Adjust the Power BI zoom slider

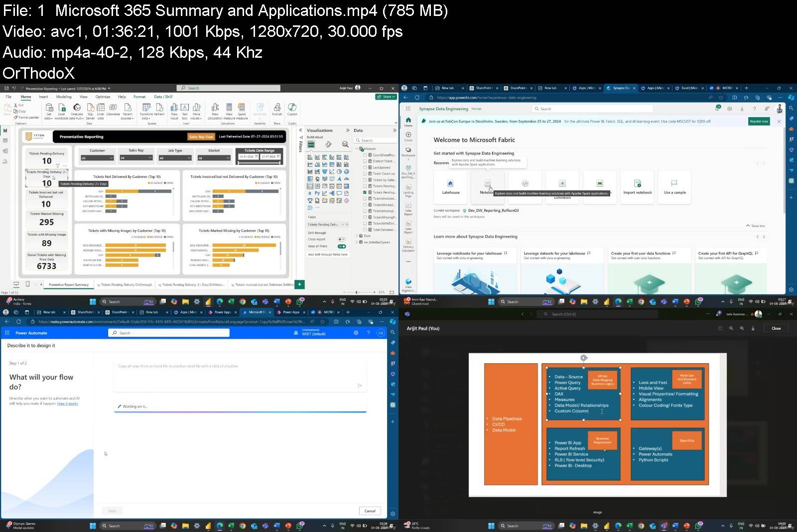click(357, 292)
